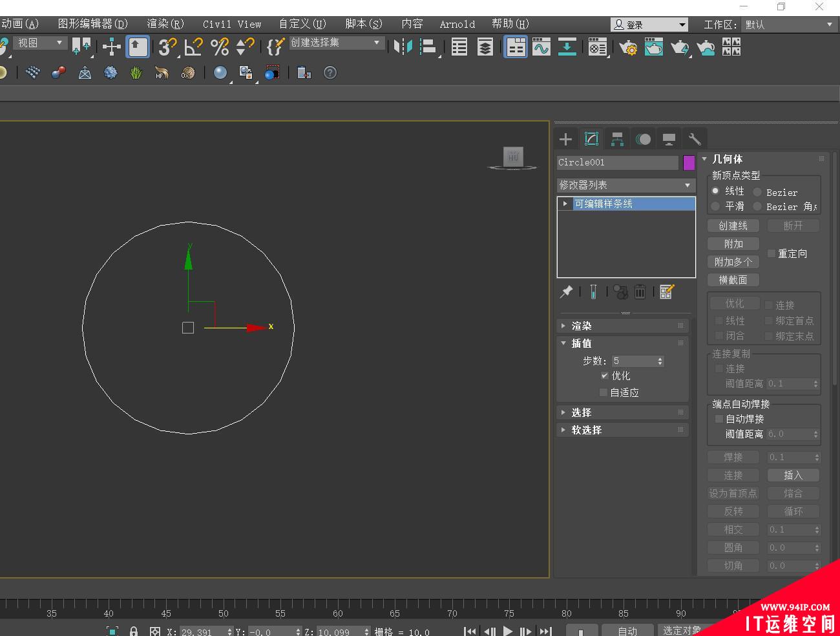This screenshot has height=636, width=840.
Task: Select the 线性 vertex type radio
Action: pos(715,191)
